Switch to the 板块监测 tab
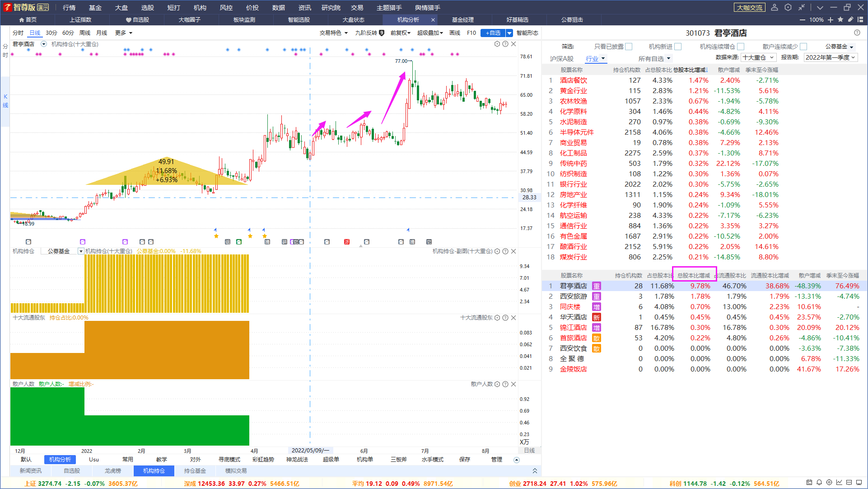 244,20
